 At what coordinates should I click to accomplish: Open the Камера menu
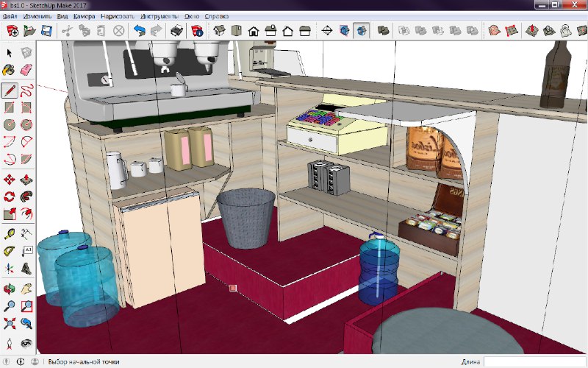pos(85,15)
